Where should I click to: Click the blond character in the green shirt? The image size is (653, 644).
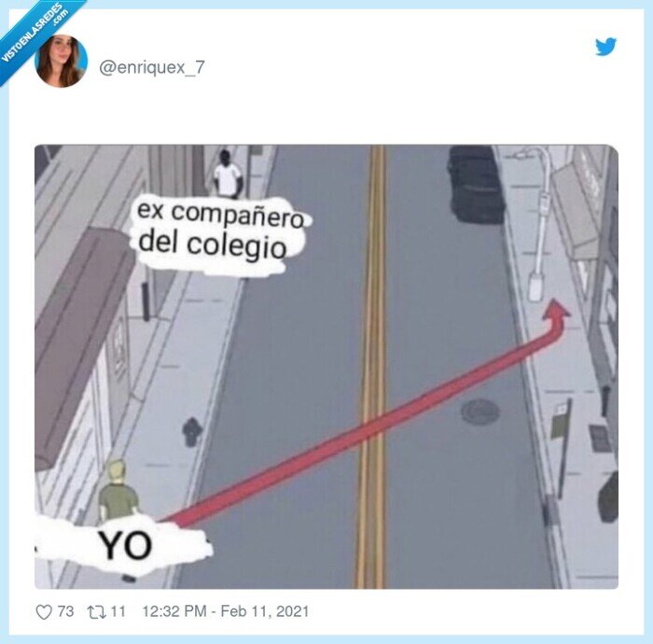[118, 490]
